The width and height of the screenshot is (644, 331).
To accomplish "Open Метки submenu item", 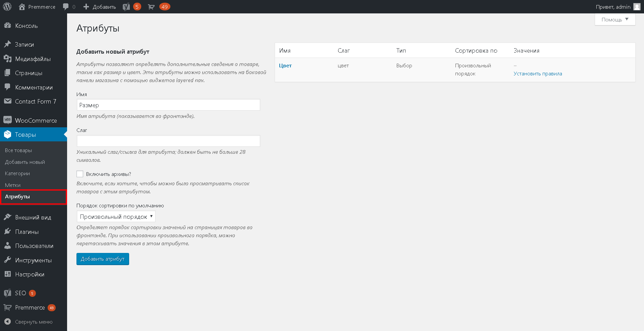I will (x=13, y=185).
